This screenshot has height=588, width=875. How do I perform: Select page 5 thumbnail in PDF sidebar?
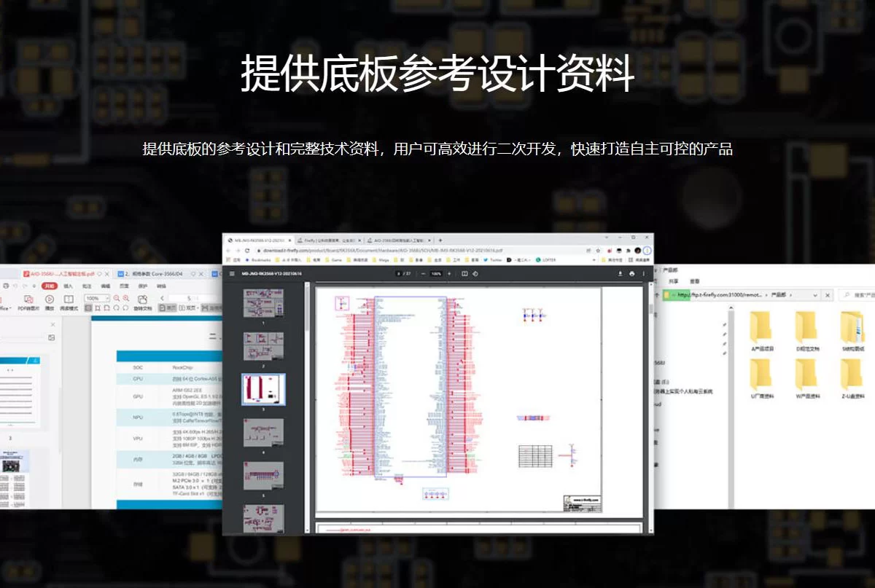(x=263, y=476)
